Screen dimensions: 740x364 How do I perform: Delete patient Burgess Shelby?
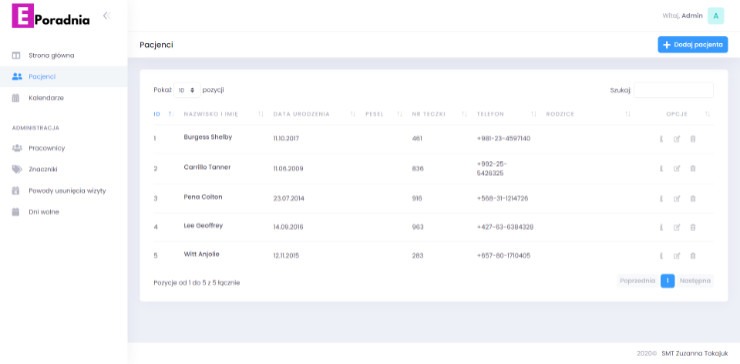point(693,139)
